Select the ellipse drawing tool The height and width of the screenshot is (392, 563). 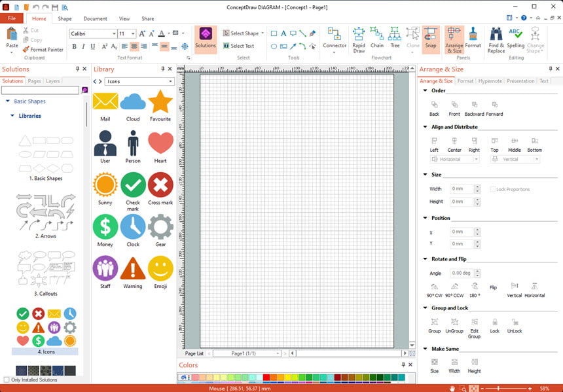[274, 46]
